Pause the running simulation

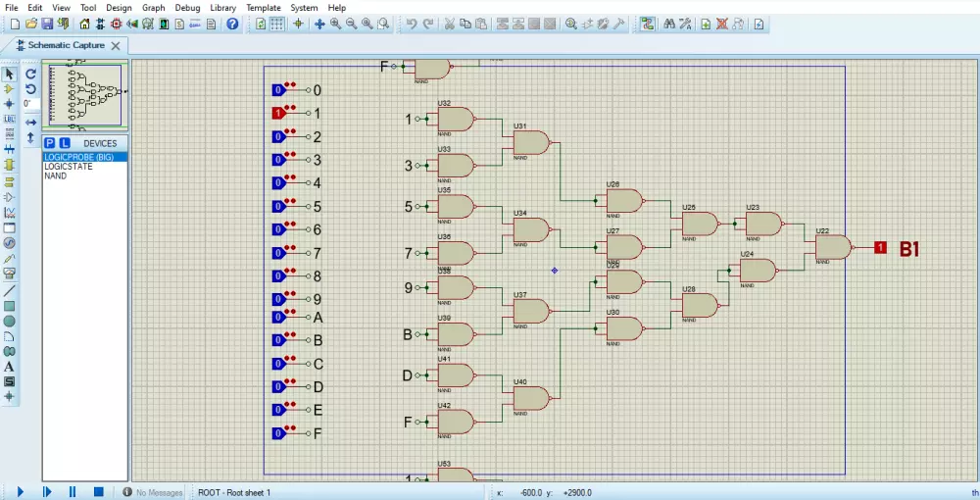[72, 492]
